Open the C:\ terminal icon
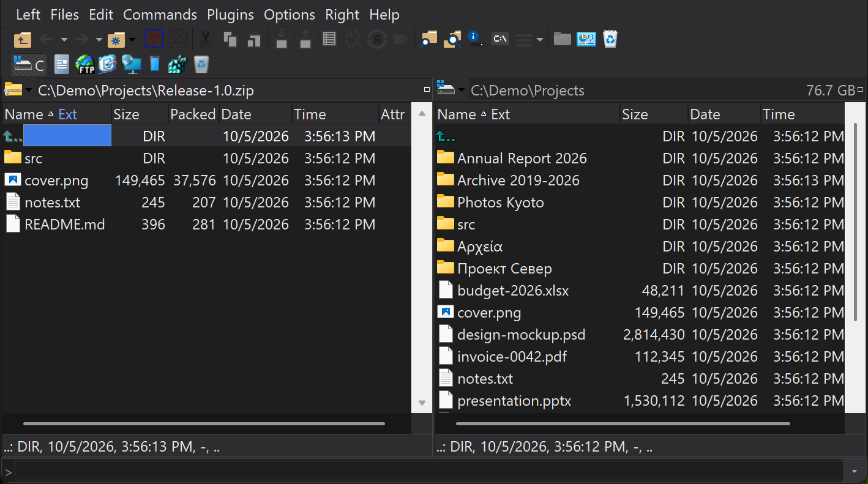 (500, 40)
